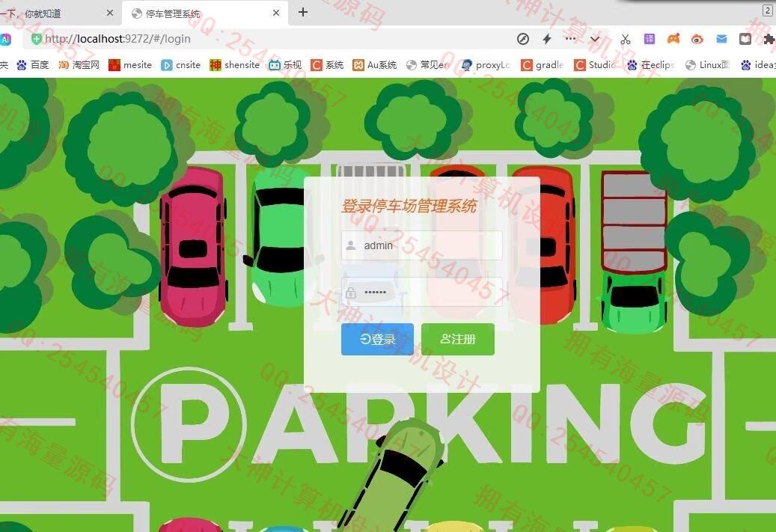Open the Studio bookmark
The width and height of the screenshot is (776, 532).
click(595, 65)
